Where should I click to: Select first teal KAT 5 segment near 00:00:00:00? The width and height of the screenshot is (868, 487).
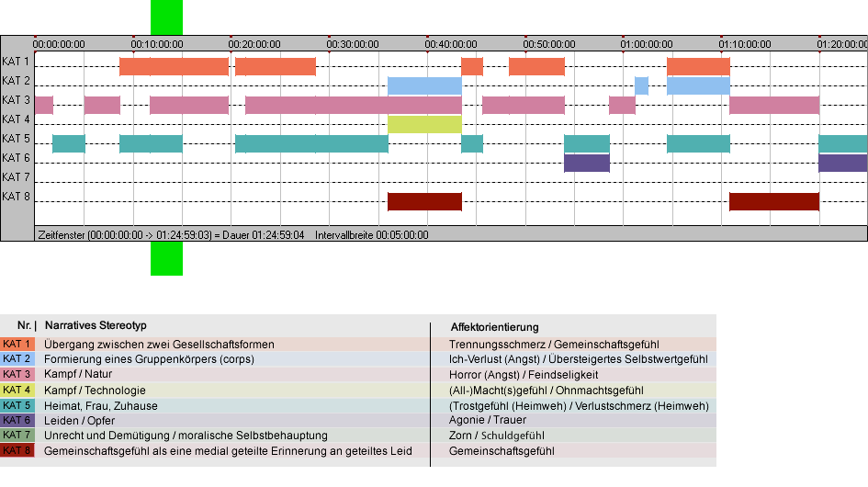tap(69, 144)
